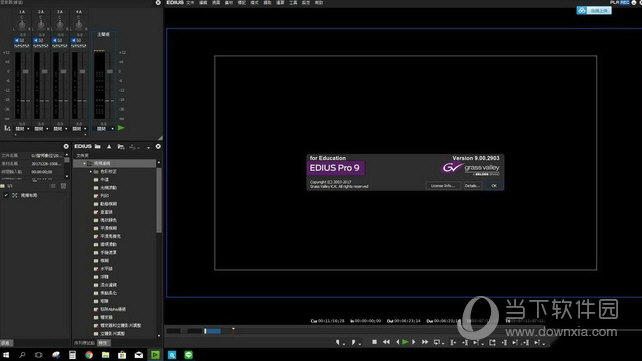Click the fast forward button
The image size is (642, 361).
click(425, 342)
